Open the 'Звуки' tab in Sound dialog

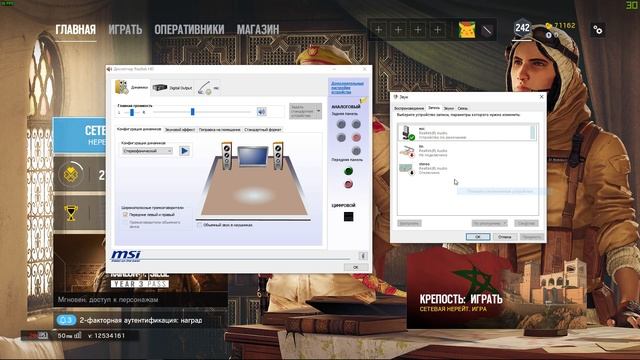pyautogui.click(x=449, y=109)
